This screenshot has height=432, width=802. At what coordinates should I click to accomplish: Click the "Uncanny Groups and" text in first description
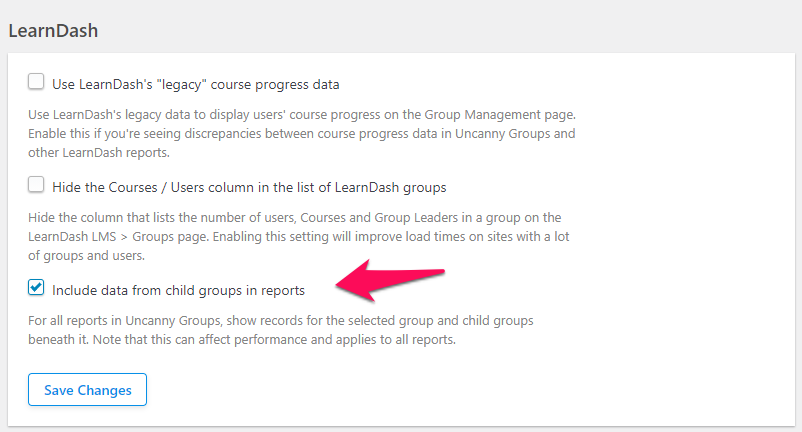click(x=517, y=134)
